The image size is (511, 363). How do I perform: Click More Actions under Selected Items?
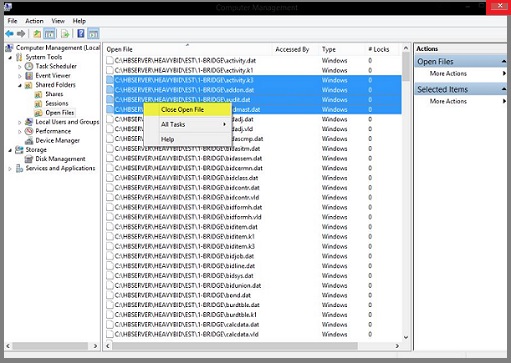click(448, 101)
